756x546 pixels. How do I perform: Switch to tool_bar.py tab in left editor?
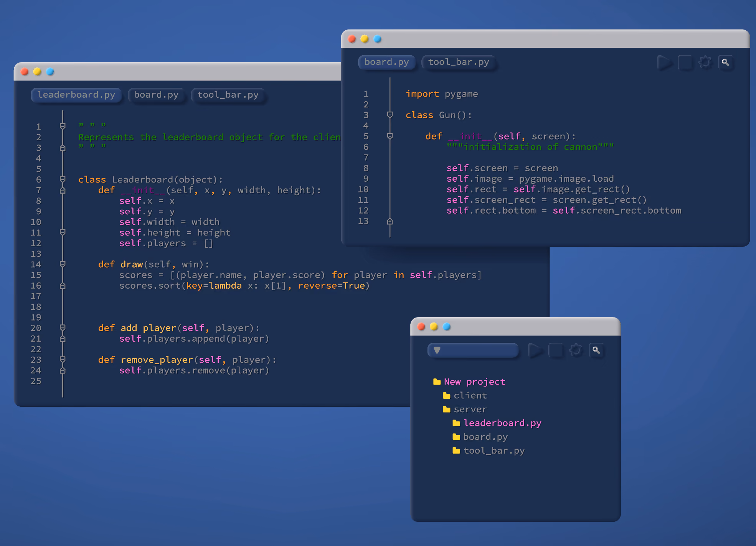228,95
